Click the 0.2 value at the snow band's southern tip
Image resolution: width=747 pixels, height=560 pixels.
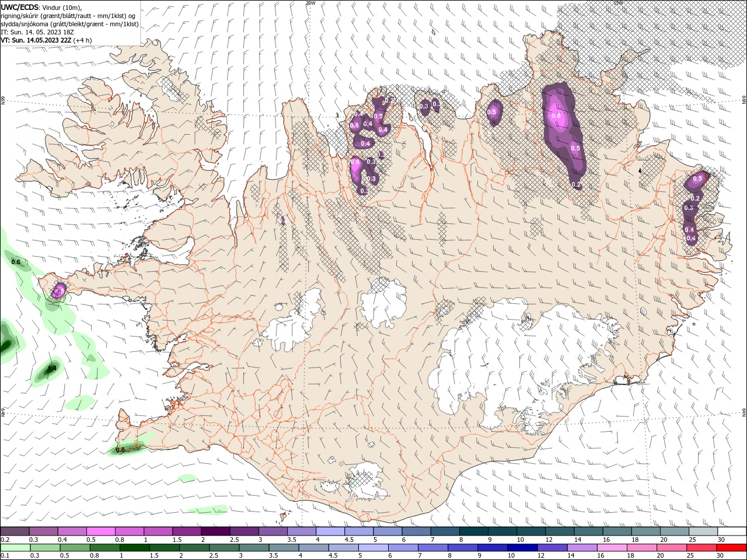tap(576, 185)
